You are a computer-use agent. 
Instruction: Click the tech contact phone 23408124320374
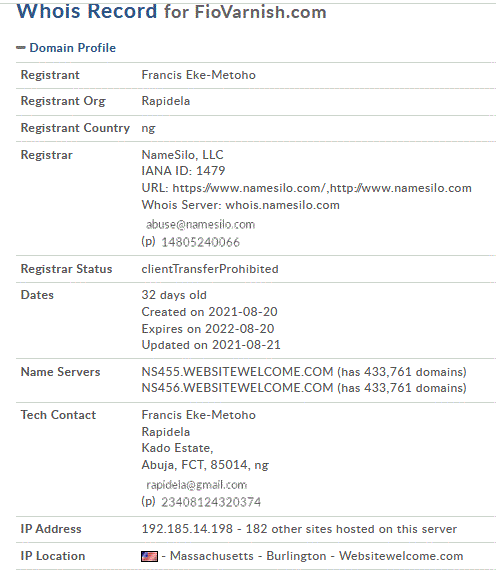click(211, 502)
